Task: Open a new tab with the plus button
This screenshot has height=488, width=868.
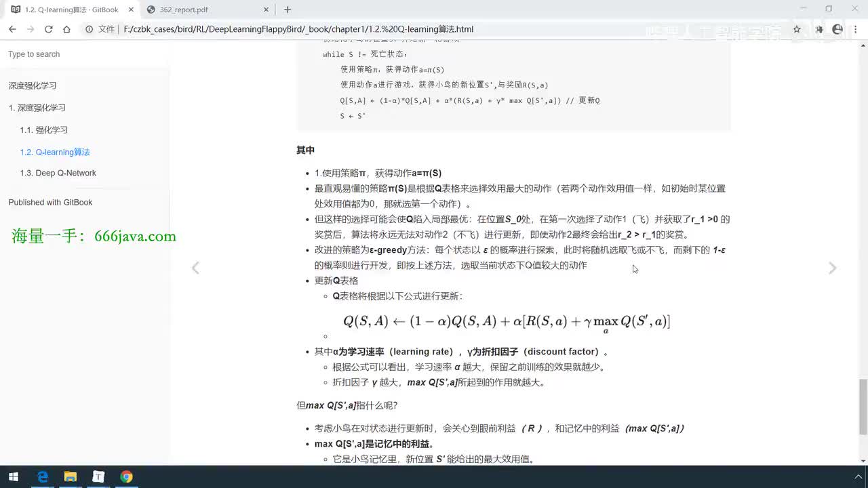Action: 288,9
